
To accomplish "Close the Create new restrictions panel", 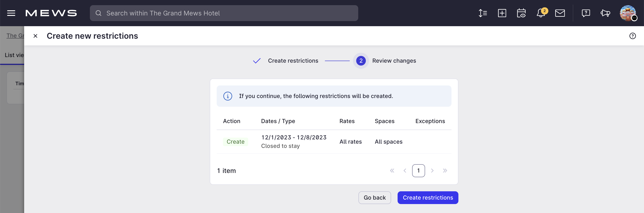I will click(35, 36).
